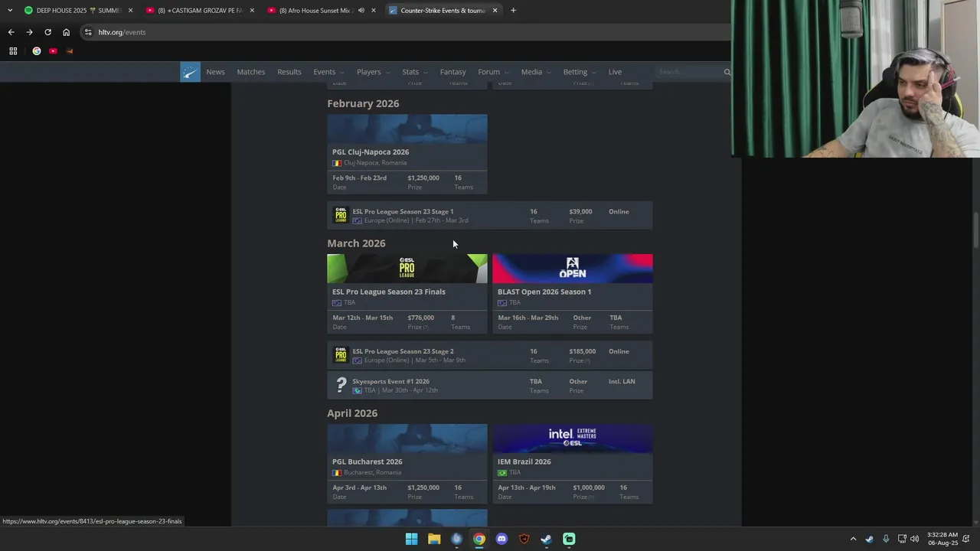Click the PGL Cluj-Napoca banner image
Image resolution: width=980 pixels, height=551 pixels.
tap(407, 129)
